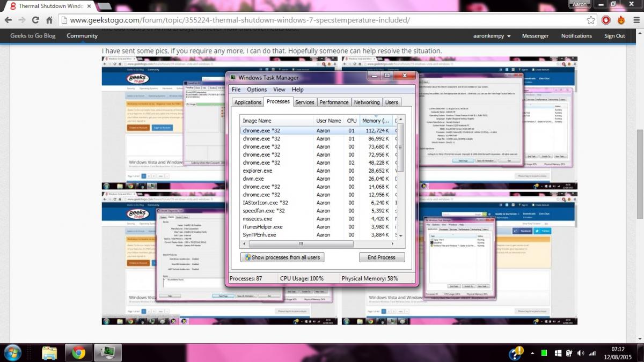Click the Sign Out link
Image resolution: width=644 pixels, height=362 pixels.
[614, 36]
